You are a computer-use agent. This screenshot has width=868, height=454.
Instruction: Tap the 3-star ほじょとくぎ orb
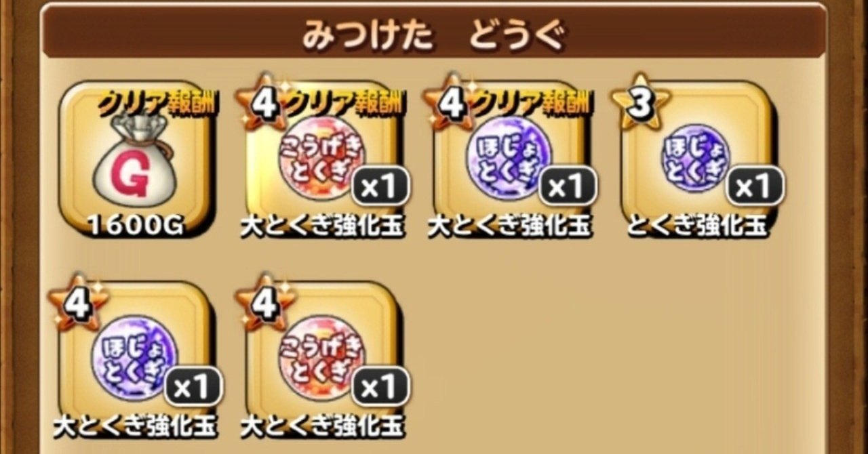(x=695, y=161)
